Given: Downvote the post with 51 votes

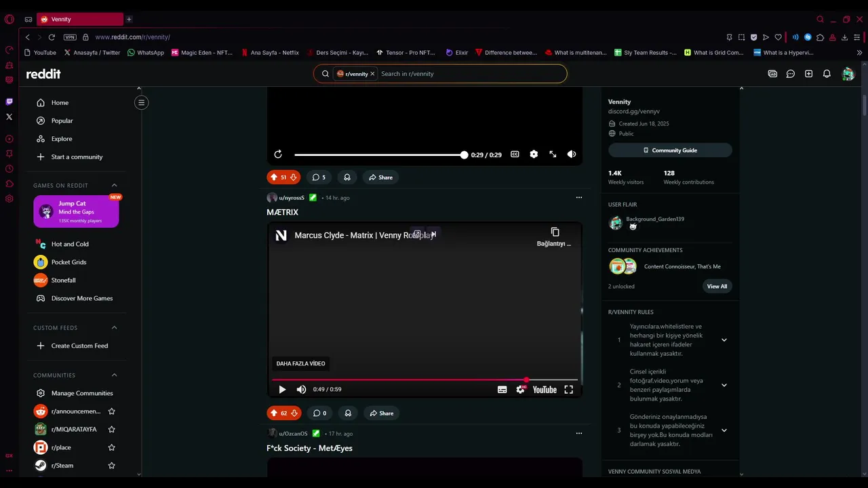Looking at the screenshot, I should click(294, 178).
